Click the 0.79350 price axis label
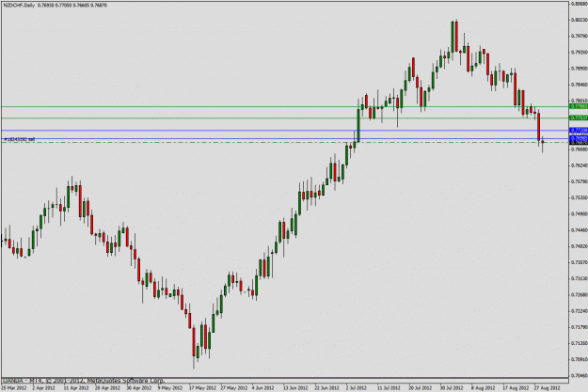Image resolution: width=588 pixels, height=392 pixels. (579, 52)
